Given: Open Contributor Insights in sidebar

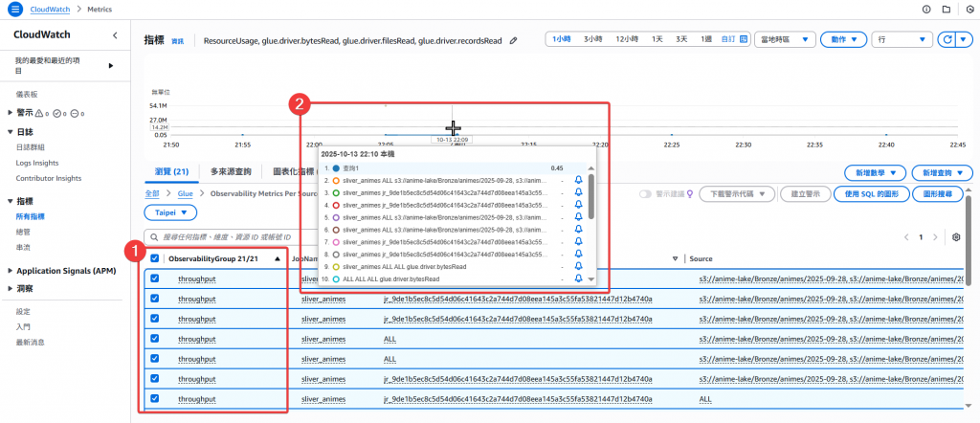Looking at the screenshot, I should [49, 178].
